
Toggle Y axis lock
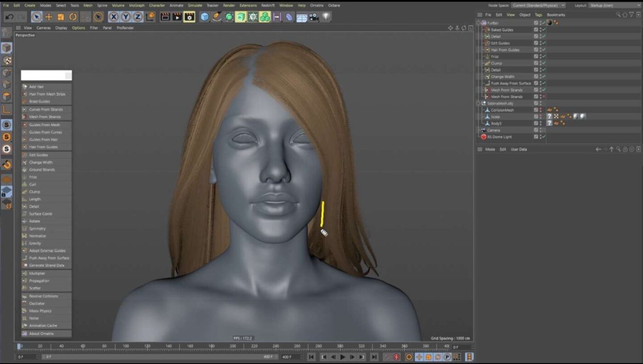pyautogui.click(x=126, y=17)
